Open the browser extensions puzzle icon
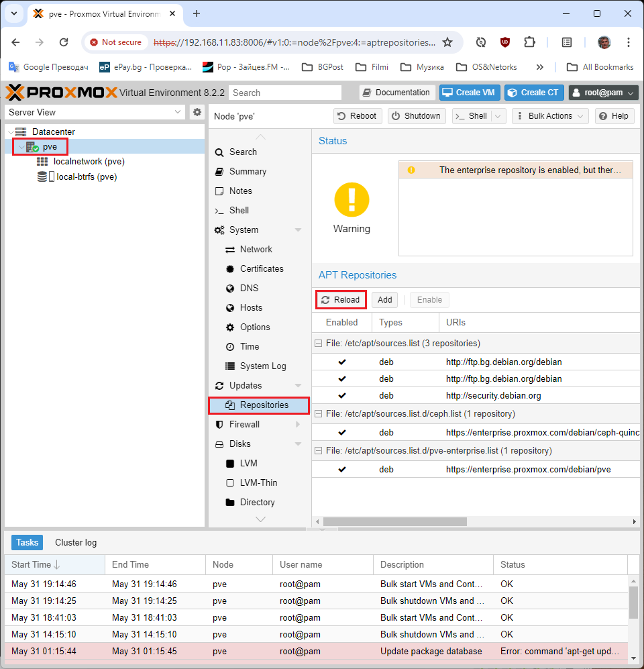This screenshot has height=669, width=644. (x=529, y=42)
